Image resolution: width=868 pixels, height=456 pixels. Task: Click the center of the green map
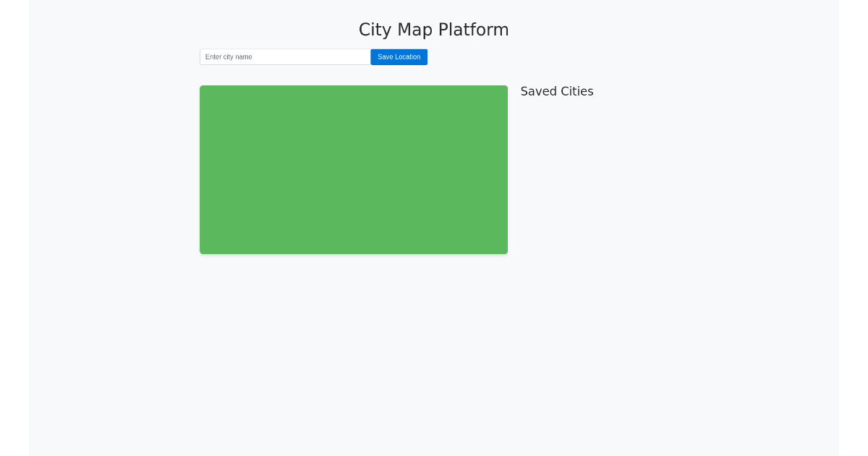tap(354, 169)
